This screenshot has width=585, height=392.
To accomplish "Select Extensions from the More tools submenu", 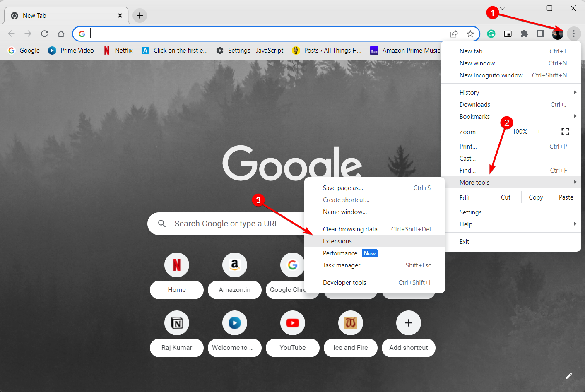I will click(337, 241).
